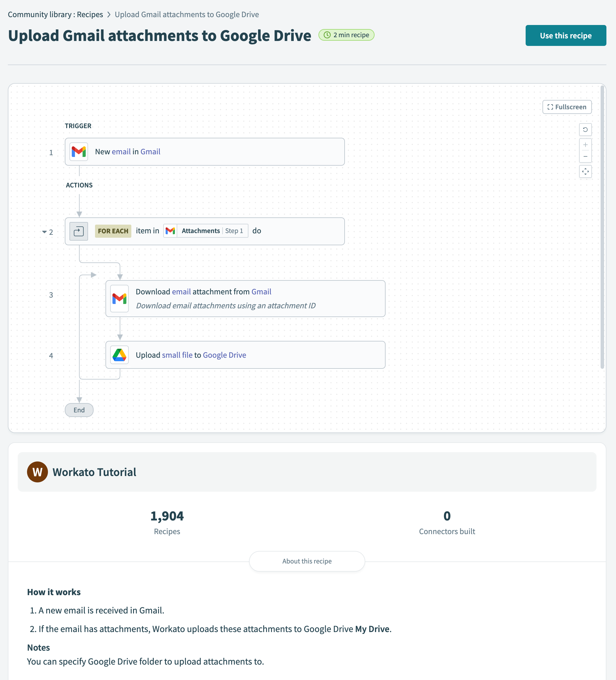Click Use this recipe button
Image resolution: width=616 pixels, height=680 pixels.
pos(566,35)
